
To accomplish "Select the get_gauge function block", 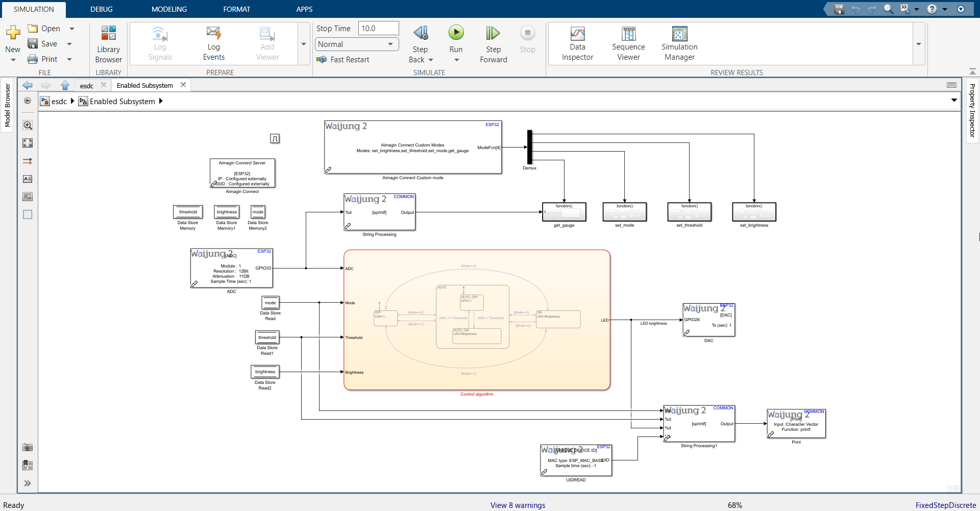I will 564,212.
